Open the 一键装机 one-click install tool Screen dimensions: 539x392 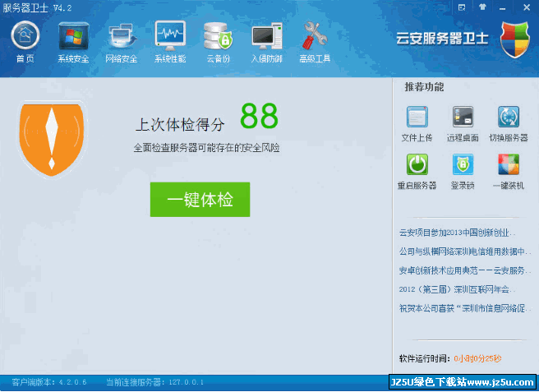click(x=509, y=164)
